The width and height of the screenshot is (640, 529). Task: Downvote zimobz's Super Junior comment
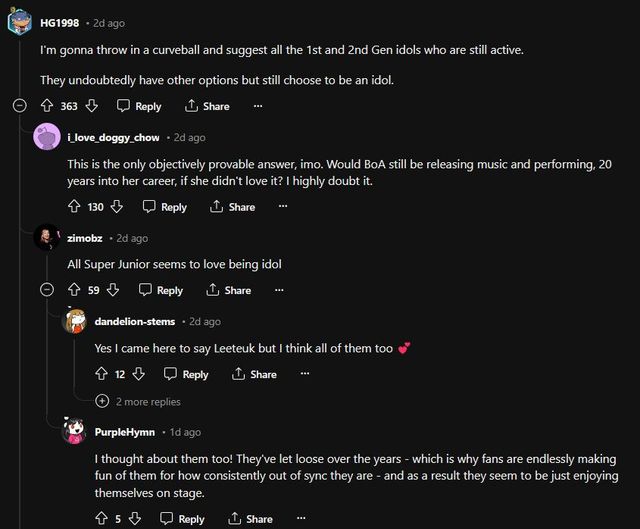112,290
